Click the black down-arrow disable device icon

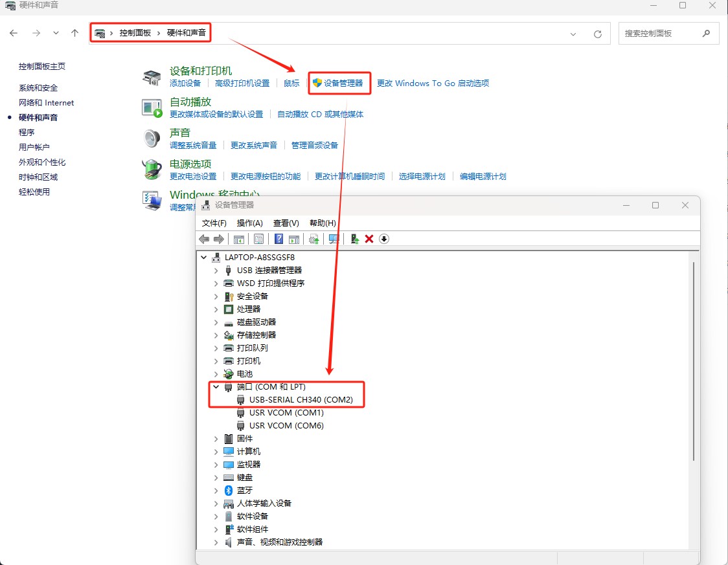(384, 239)
